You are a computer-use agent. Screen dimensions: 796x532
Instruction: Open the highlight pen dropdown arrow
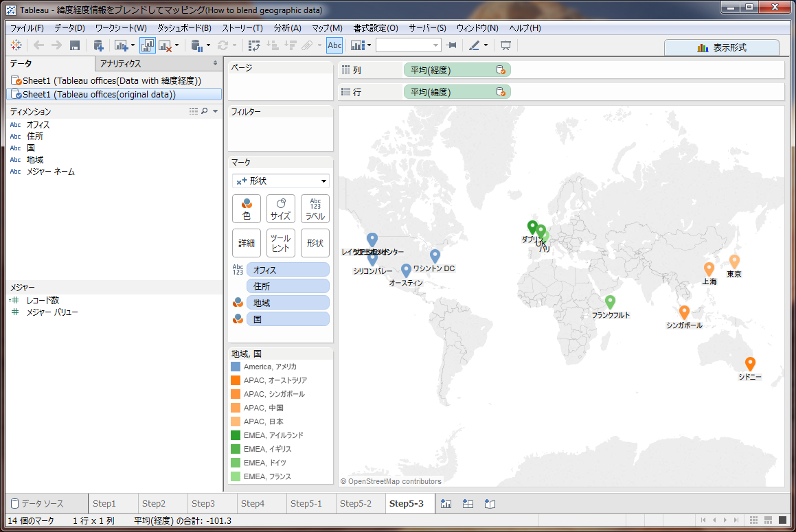pyautogui.click(x=486, y=46)
